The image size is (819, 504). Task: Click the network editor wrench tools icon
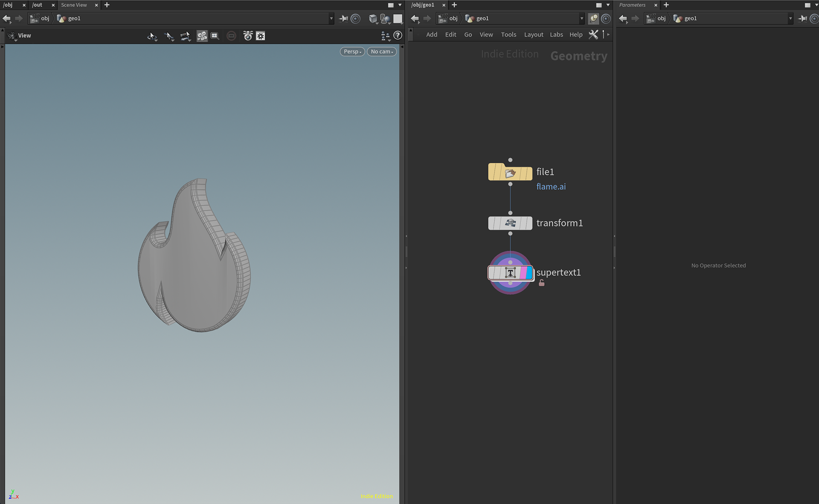click(593, 35)
